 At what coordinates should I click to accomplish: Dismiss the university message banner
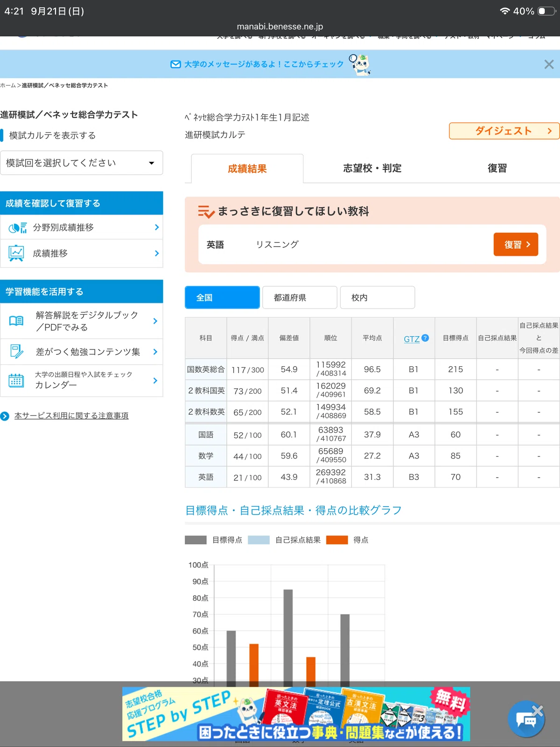click(549, 64)
